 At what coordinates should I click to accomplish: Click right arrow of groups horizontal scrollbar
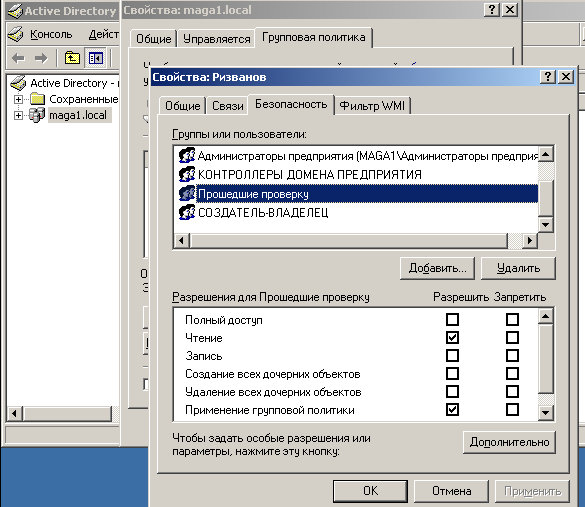(530, 241)
